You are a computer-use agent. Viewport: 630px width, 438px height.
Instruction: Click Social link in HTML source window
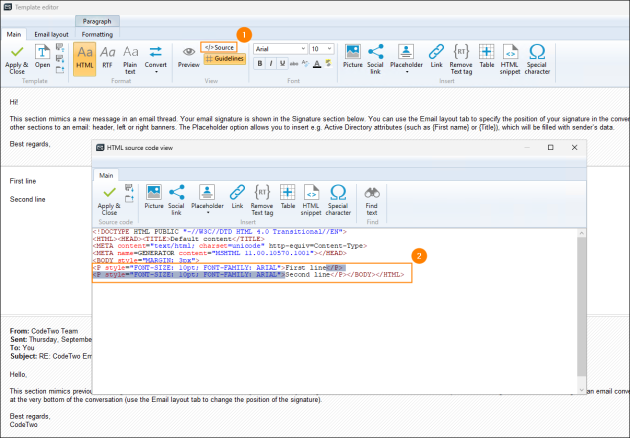pyautogui.click(x=176, y=201)
